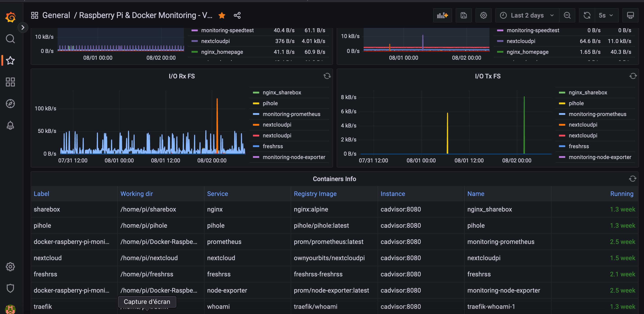Unstar the dashboard favorite star

coord(222,16)
